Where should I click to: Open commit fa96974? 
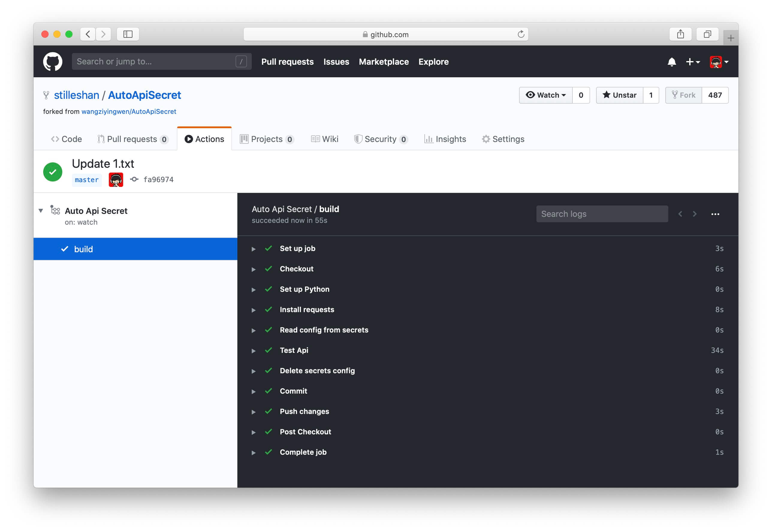[158, 180]
